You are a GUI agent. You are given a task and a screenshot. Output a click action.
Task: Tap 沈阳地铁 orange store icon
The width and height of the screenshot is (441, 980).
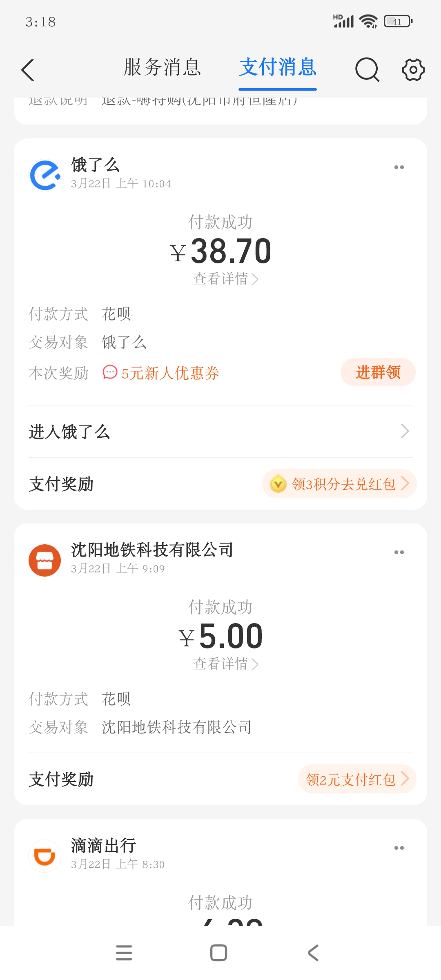[x=45, y=560]
